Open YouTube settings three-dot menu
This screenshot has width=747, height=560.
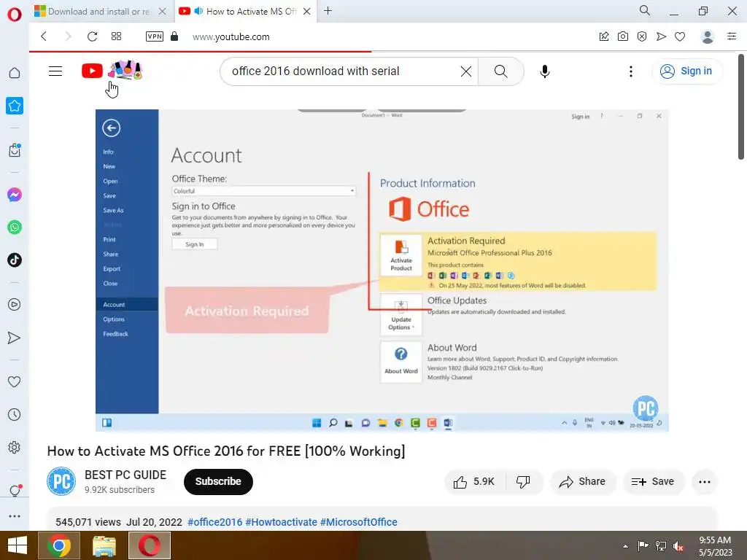[631, 71]
